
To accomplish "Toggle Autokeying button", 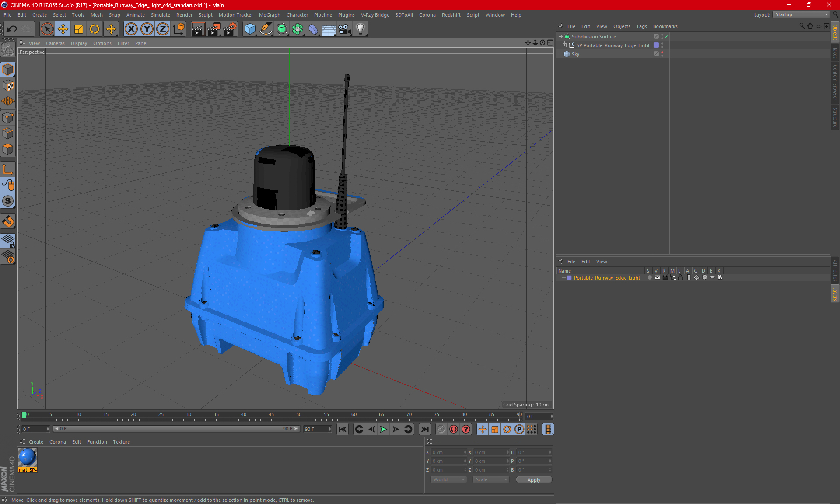I will pos(454,430).
